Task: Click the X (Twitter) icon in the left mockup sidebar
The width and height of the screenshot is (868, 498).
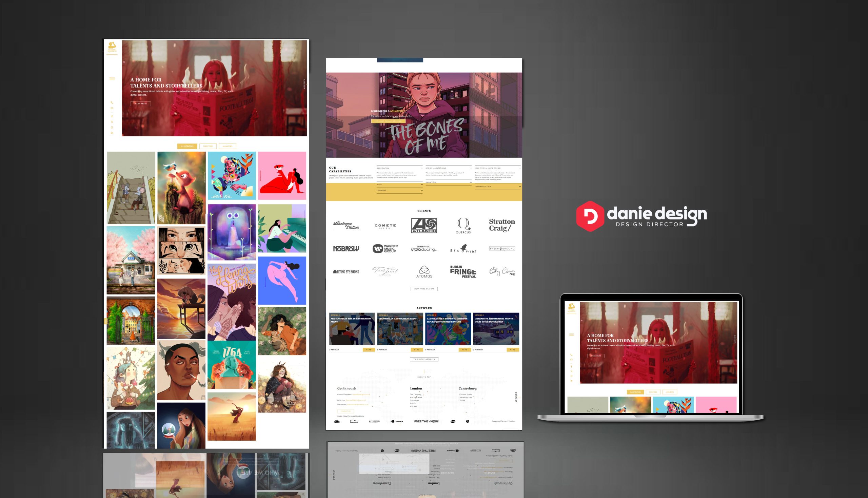Action: (x=112, y=122)
